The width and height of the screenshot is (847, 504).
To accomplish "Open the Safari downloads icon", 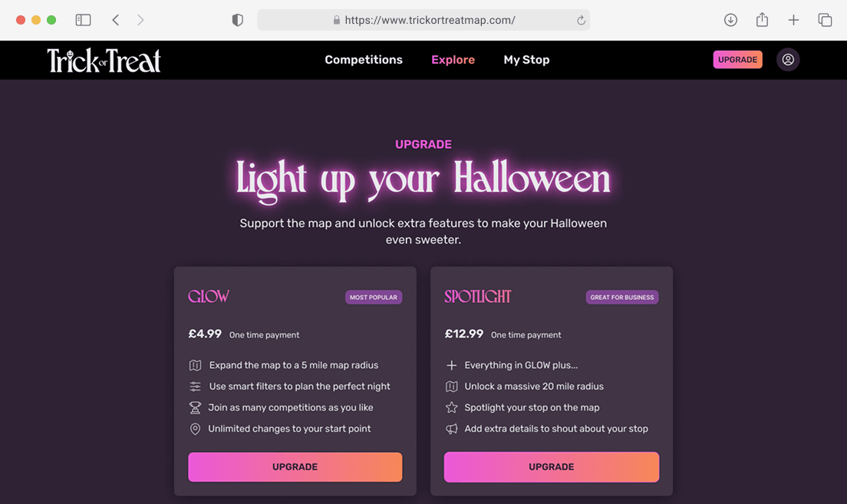I will [x=730, y=19].
